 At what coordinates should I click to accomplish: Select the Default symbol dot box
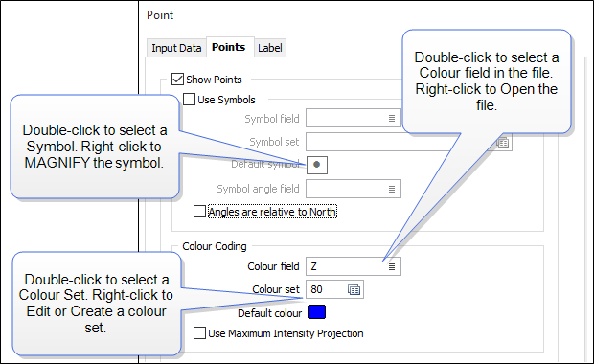[x=317, y=165]
